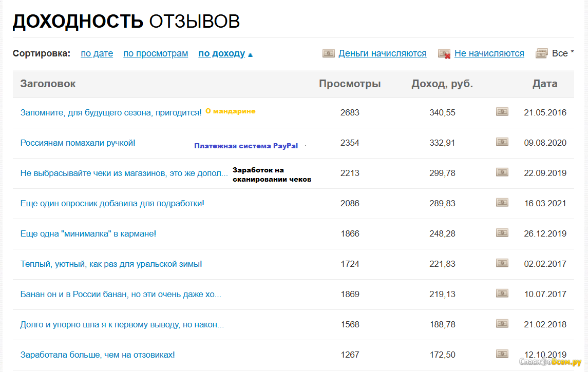588x372 pixels.
Task: Sort reviews by "по дате"
Action: click(97, 53)
